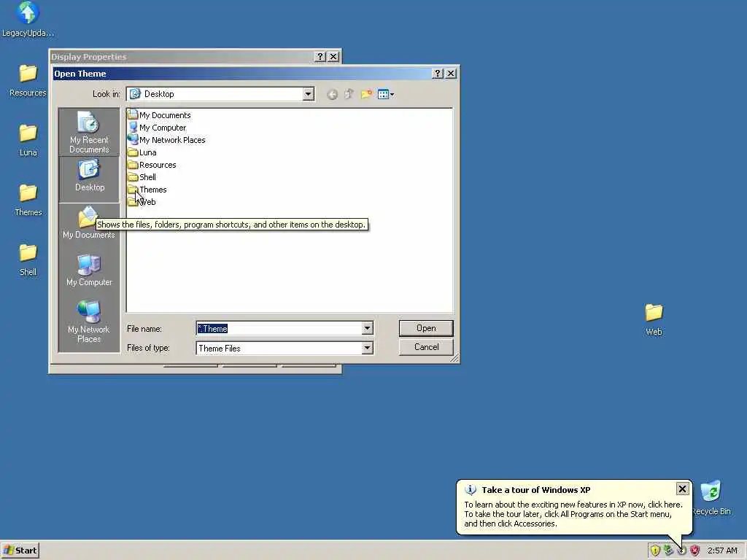Open My Documents in the places bar
This screenshot has width=747, height=560.
pyautogui.click(x=89, y=223)
